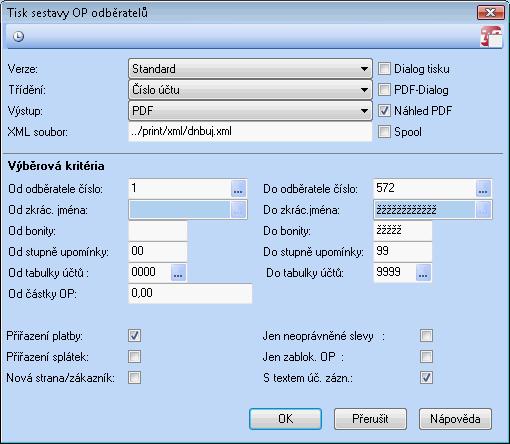Confirm with the OK button
This screenshot has height=444, width=510.
285,419
